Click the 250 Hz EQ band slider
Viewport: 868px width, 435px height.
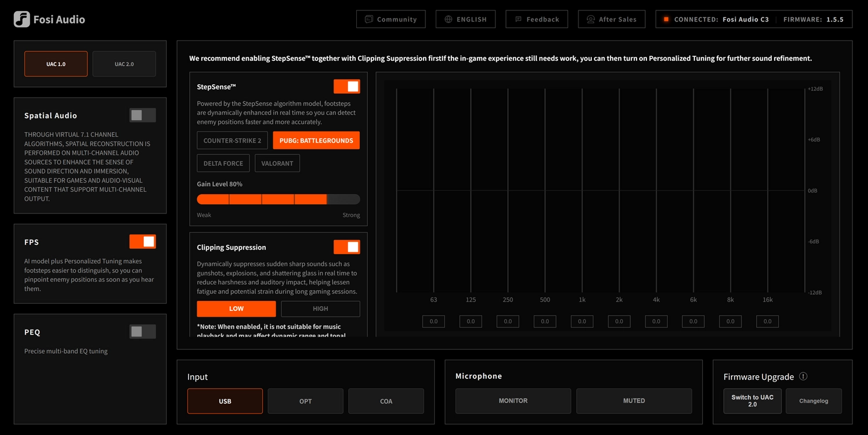pyautogui.click(x=508, y=190)
